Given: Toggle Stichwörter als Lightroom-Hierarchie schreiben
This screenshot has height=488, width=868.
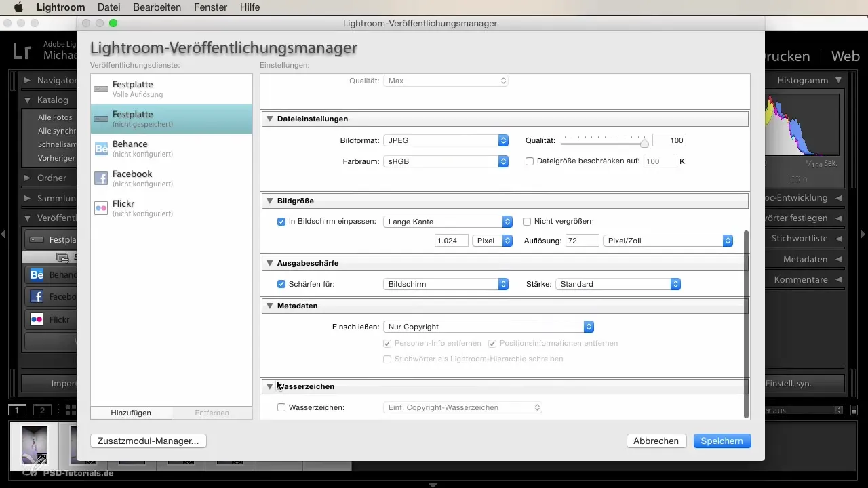Looking at the screenshot, I should click(x=387, y=359).
